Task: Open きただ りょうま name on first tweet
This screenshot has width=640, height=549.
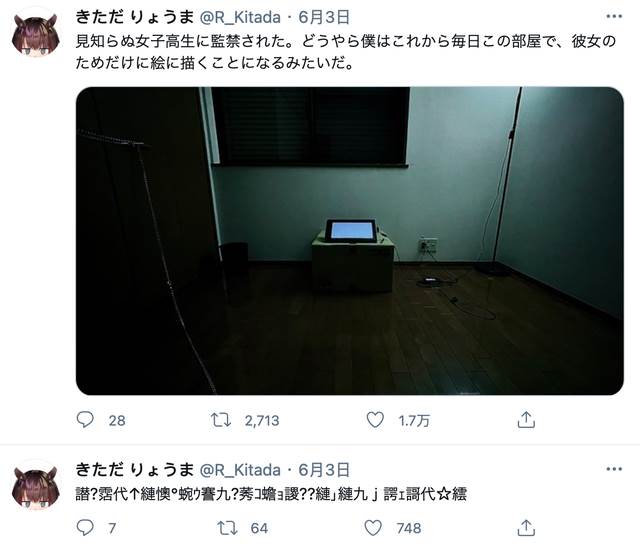Action: pyautogui.click(x=135, y=17)
